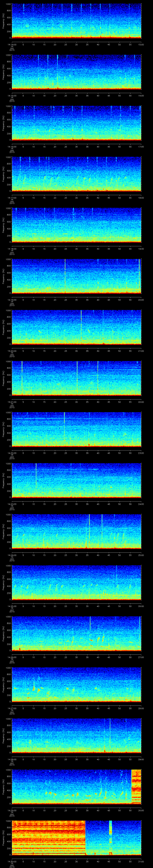Click the 31:00 end time label
The width and height of the screenshot is (153, 868).
point(141,861)
